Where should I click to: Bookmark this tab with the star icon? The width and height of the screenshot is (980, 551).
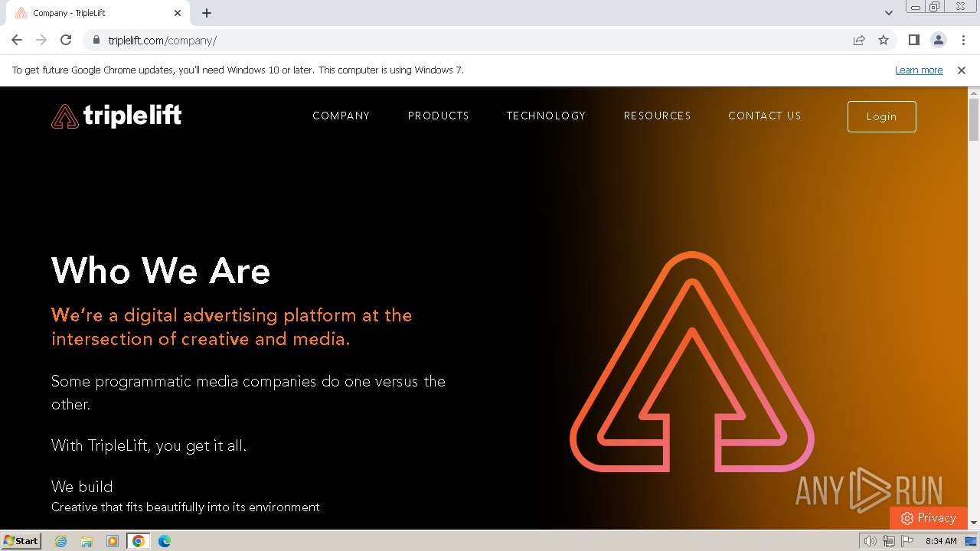coord(884,40)
